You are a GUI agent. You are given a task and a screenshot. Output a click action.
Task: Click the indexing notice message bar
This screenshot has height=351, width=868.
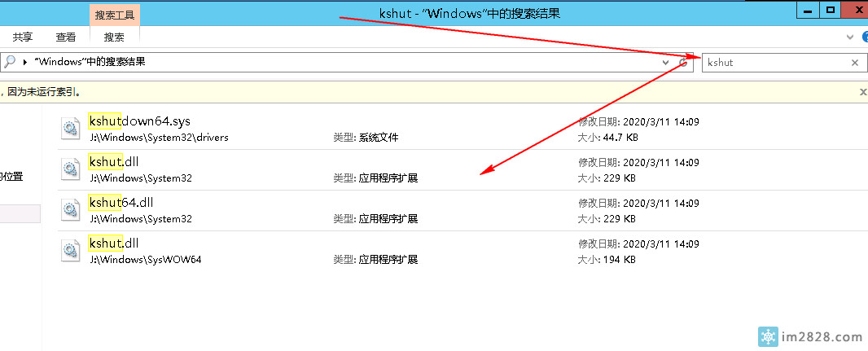434,91
